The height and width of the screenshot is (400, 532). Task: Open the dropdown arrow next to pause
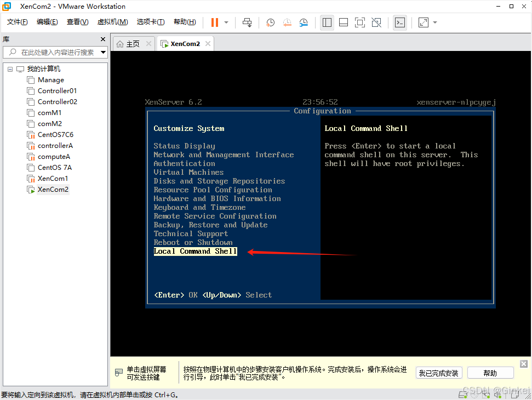click(226, 22)
